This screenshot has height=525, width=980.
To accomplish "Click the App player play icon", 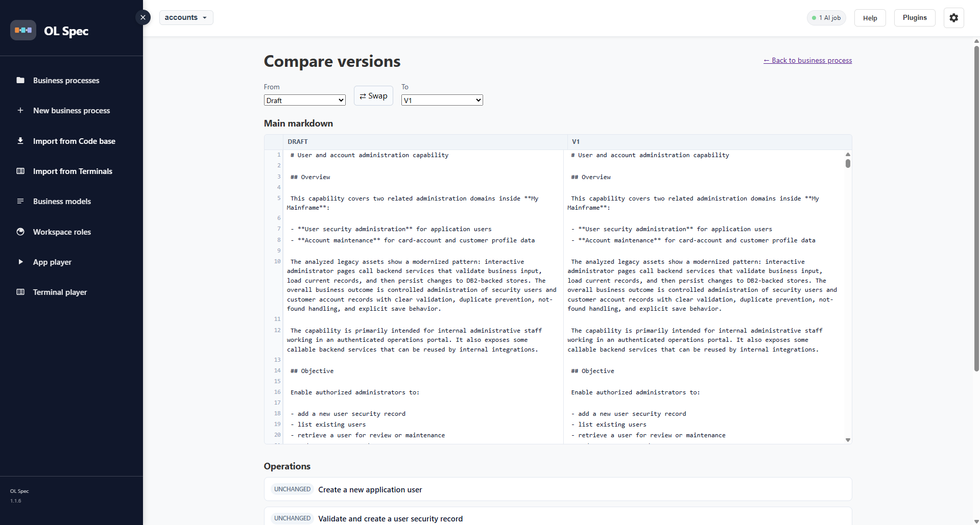I will (20, 262).
